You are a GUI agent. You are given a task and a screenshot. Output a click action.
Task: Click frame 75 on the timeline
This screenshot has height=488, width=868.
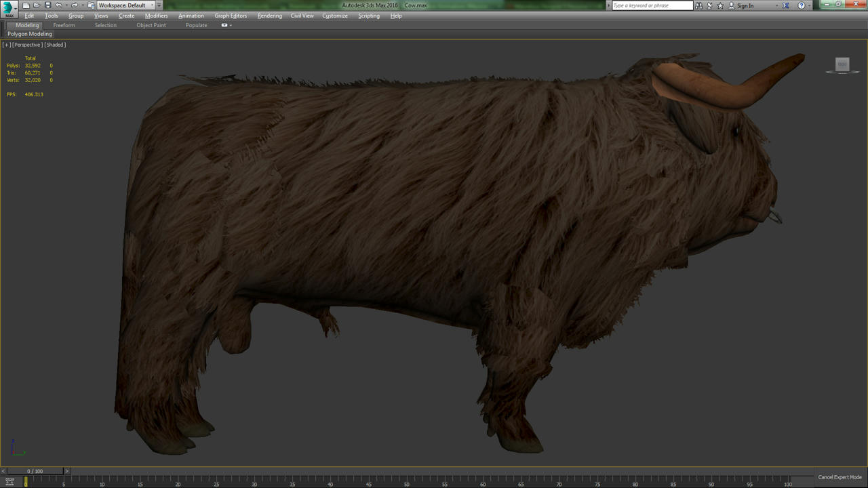(597, 482)
